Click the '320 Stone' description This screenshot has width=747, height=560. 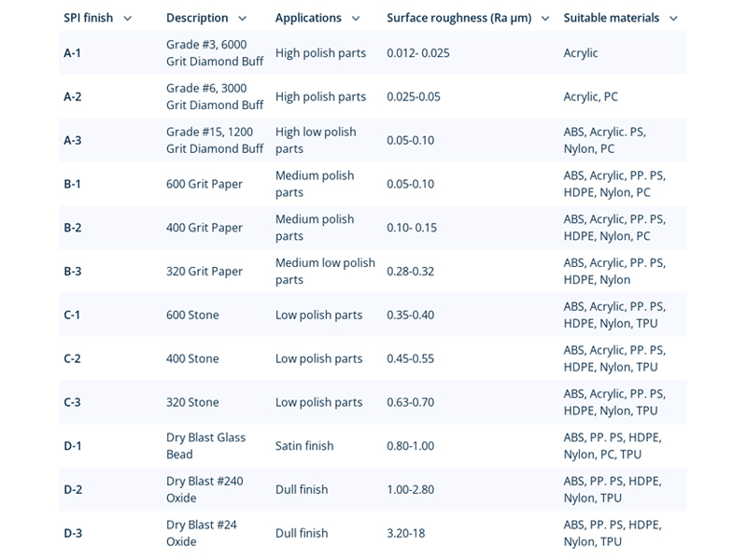192,402
